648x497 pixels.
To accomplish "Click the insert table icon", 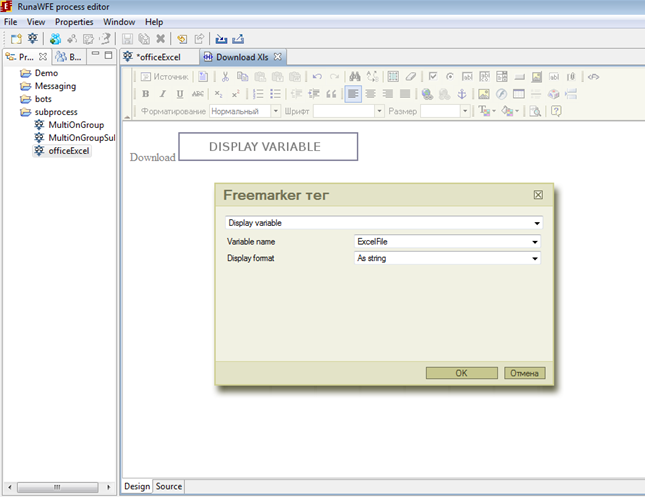I will pos(519,94).
